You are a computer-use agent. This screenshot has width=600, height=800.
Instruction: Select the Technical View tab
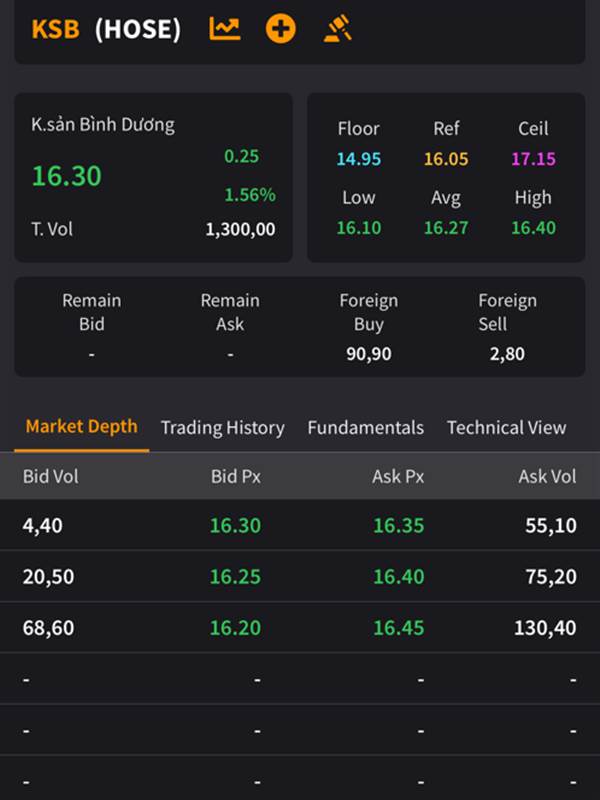coord(506,428)
